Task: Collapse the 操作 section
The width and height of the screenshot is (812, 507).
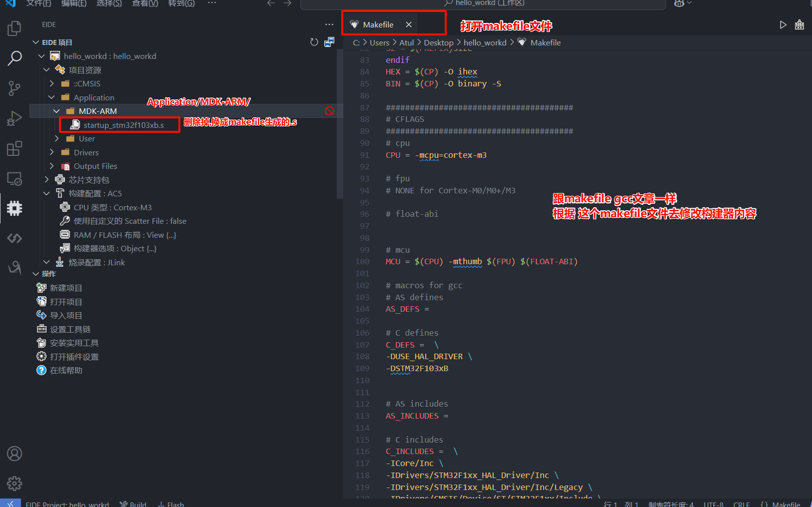Action: 35,274
